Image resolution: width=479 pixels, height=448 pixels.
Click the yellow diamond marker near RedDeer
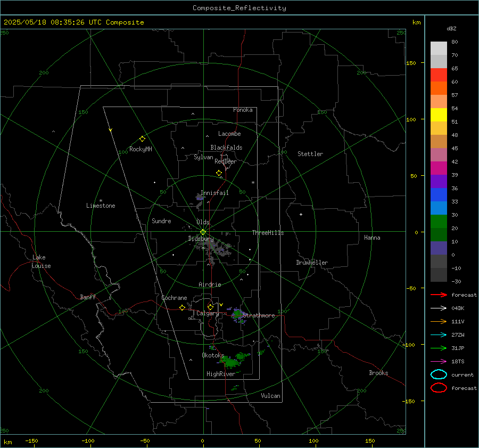(x=219, y=173)
